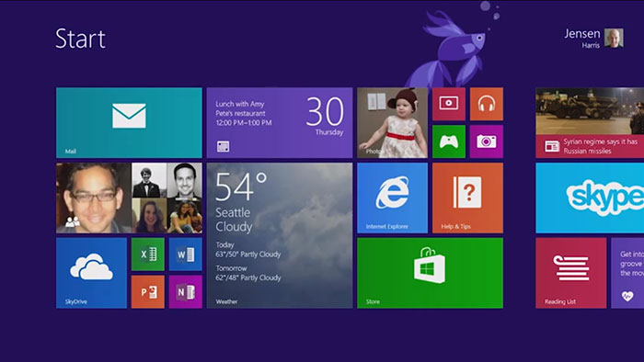Click the Start heading text
The height and width of the screenshot is (362, 644).
pyautogui.click(x=81, y=39)
